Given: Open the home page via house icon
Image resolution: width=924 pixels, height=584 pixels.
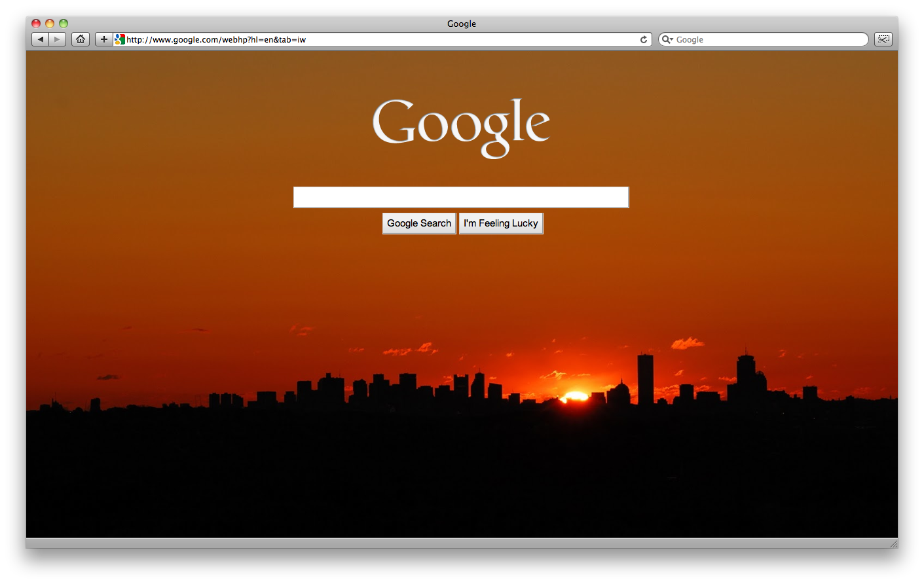Looking at the screenshot, I should pos(81,39).
